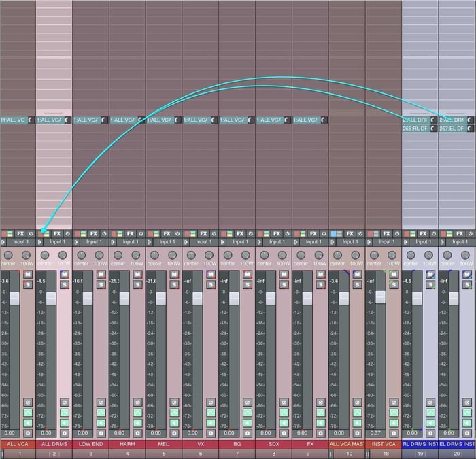Open routing button on ALL VCA MAST track
476x459 pixels.
[x=337, y=234]
